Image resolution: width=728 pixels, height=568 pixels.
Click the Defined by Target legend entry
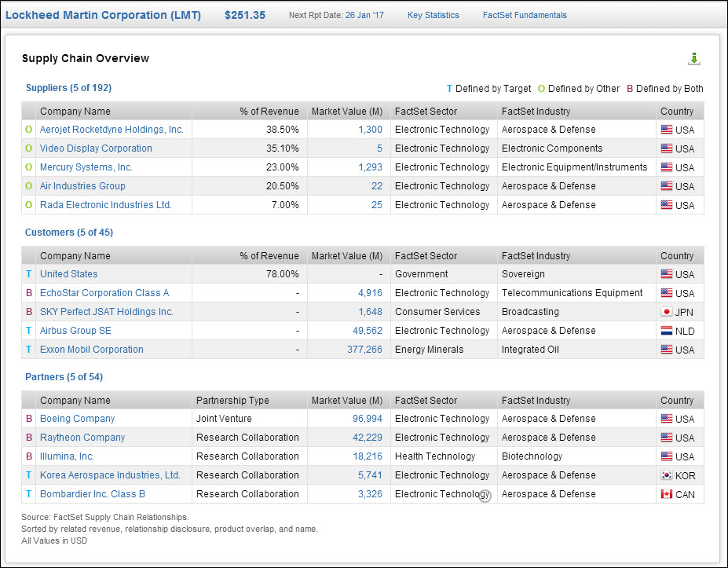point(488,89)
